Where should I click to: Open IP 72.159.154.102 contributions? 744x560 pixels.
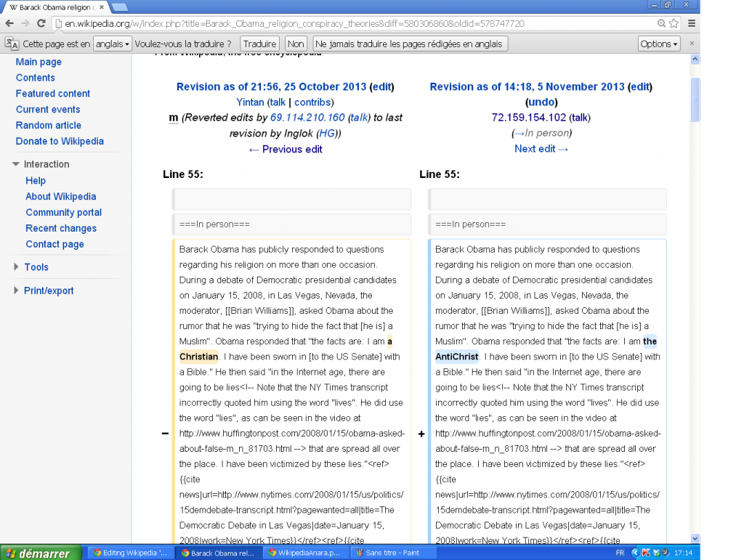pyautogui.click(x=529, y=118)
